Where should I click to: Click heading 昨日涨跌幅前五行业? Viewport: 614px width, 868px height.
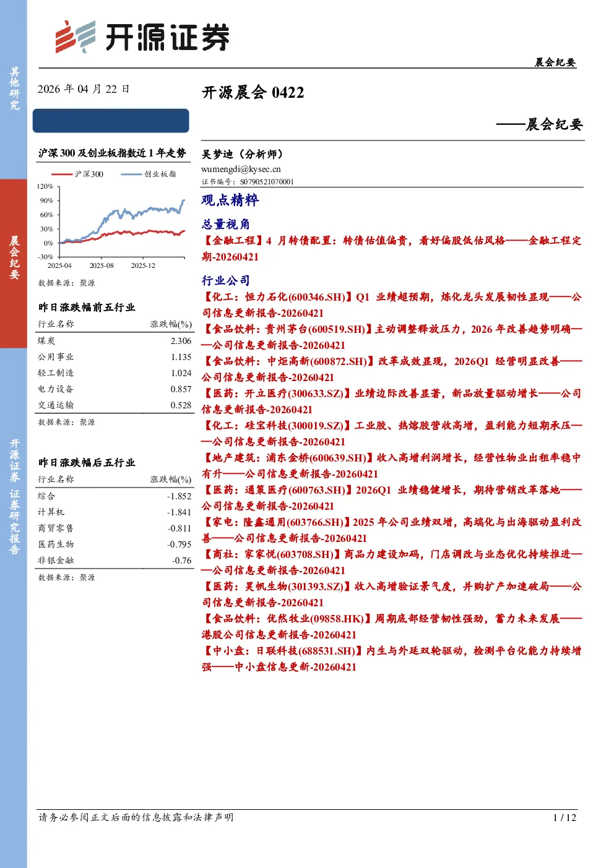pos(87,307)
